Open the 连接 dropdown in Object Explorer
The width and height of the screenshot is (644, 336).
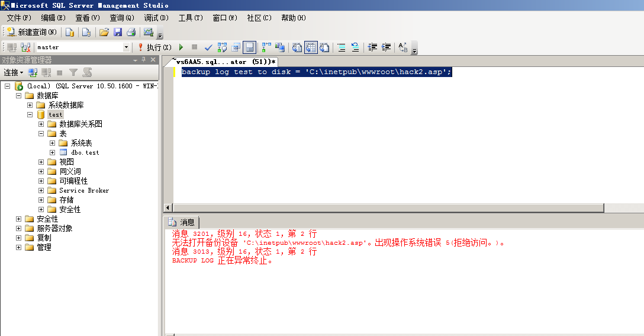[13, 73]
